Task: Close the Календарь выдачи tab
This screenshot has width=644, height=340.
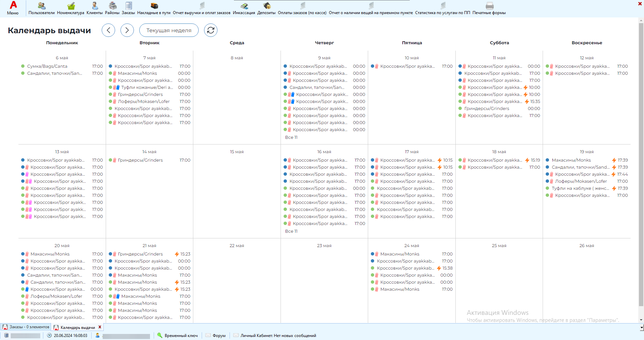Action: click(100, 327)
